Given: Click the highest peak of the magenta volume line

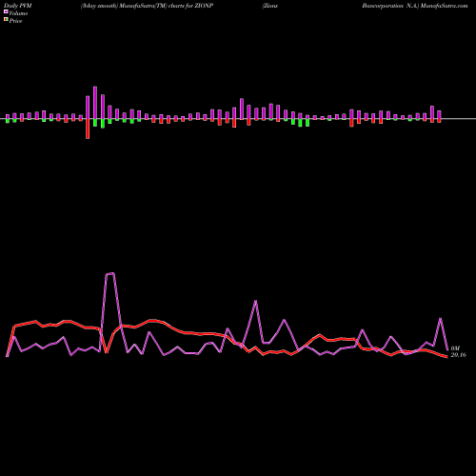Looking at the screenshot, I should point(109,273).
